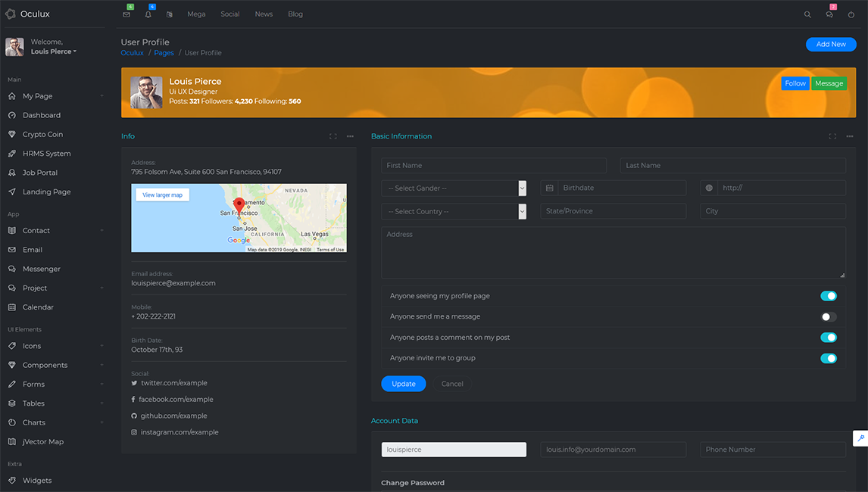
Task: Open Basic Information panel more options
Action: (849, 136)
